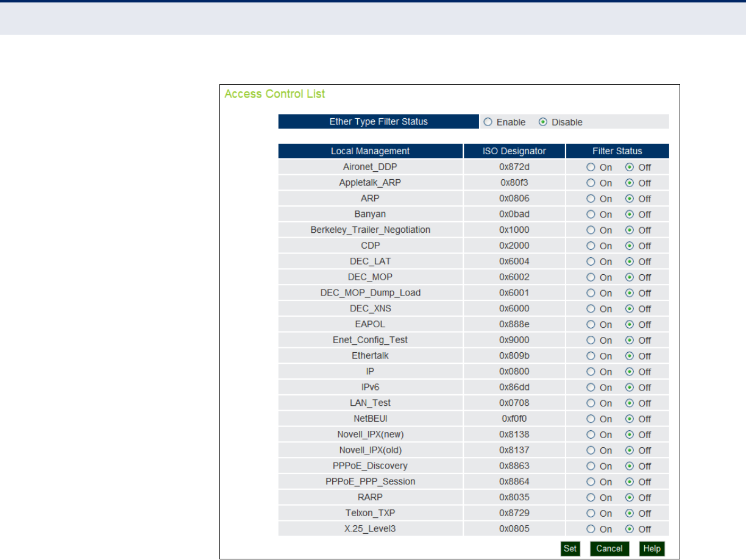The image size is (746, 560).
Task: Turn On the ARP filter
Action: tap(591, 199)
